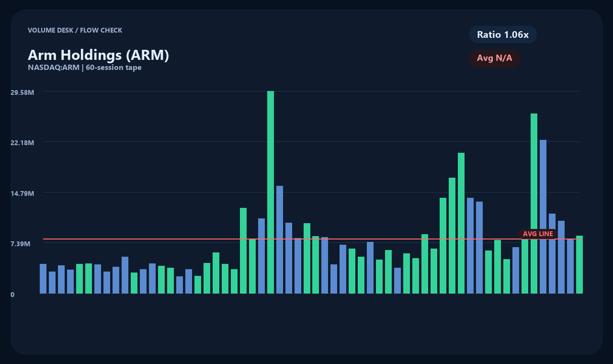Viewport: 613px width, 364px height.
Task: Click the Ratio 1.06x badge
Action: pyautogui.click(x=503, y=34)
